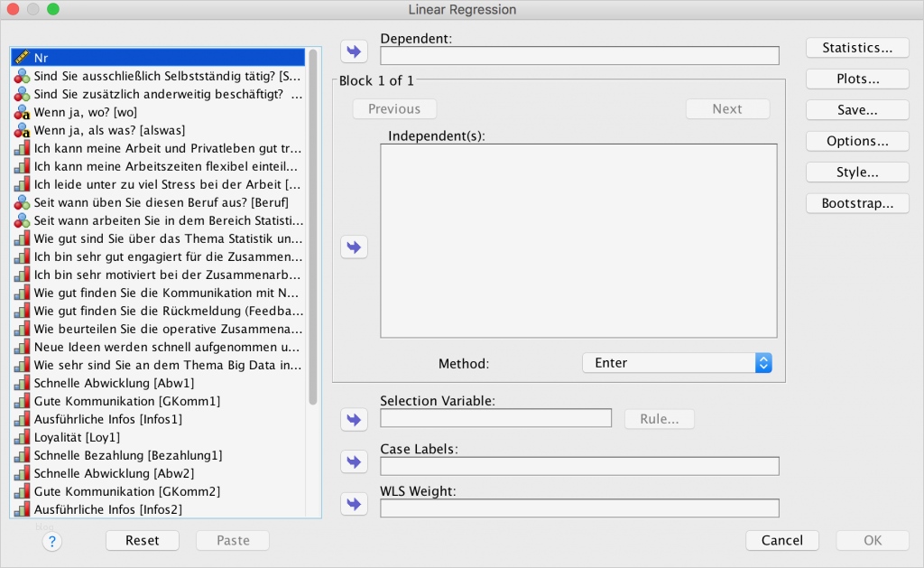Viewport: 924px width, 568px height.
Task: Click the arrow button for WLS Weight
Action: (354, 504)
